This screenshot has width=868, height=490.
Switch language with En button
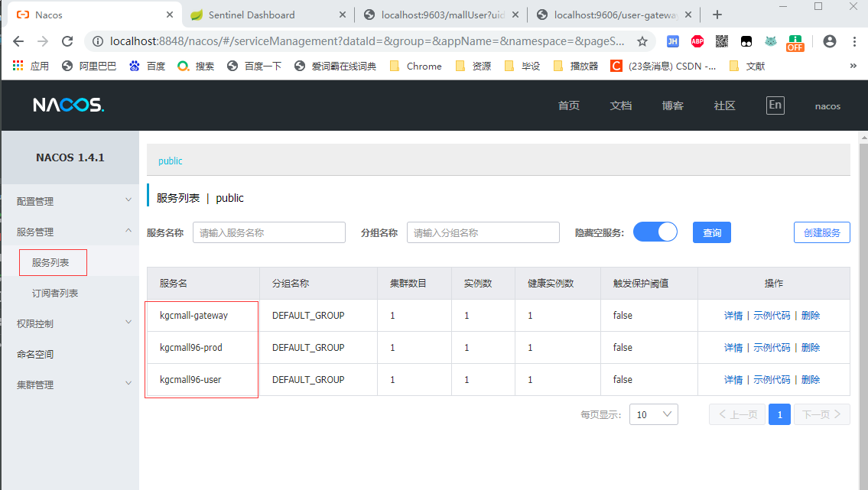click(775, 105)
